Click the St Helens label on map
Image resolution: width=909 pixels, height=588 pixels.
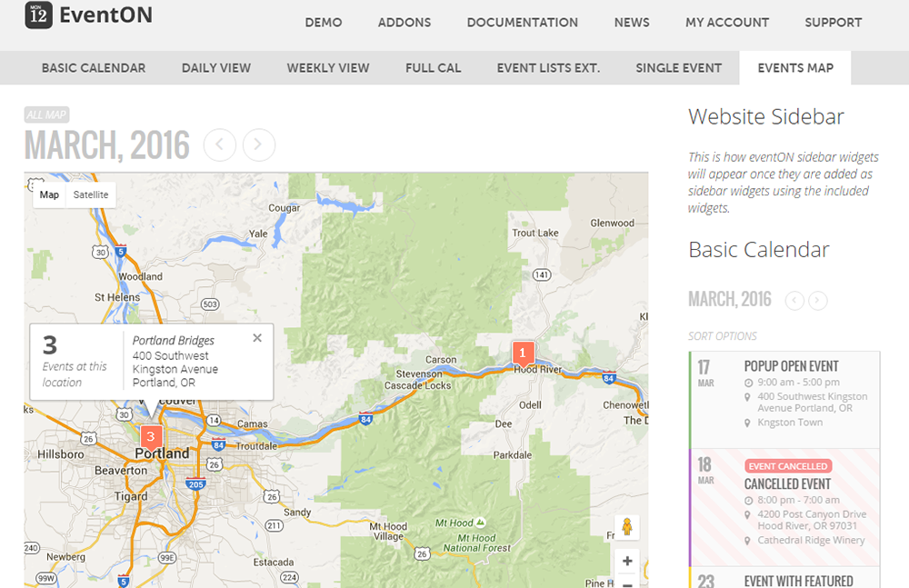(117, 297)
